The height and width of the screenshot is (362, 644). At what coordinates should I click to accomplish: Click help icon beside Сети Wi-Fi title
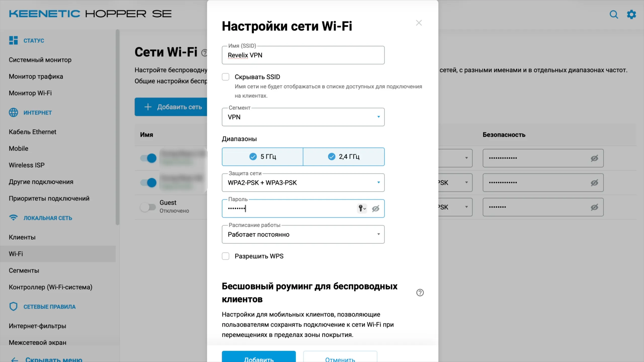tap(204, 53)
